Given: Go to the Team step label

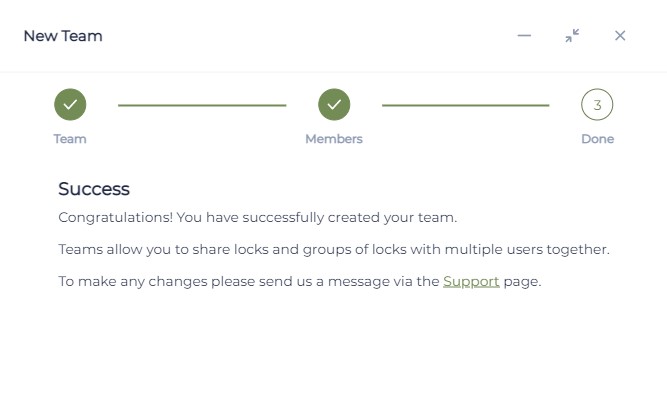Looking at the screenshot, I should click(x=70, y=139).
